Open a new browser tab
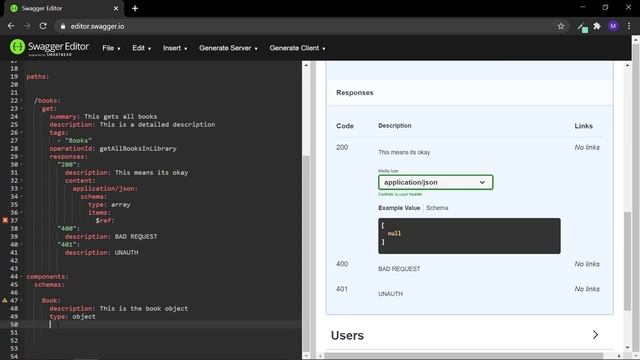This screenshot has width=640, height=360. pyautogui.click(x=135, y=8)
